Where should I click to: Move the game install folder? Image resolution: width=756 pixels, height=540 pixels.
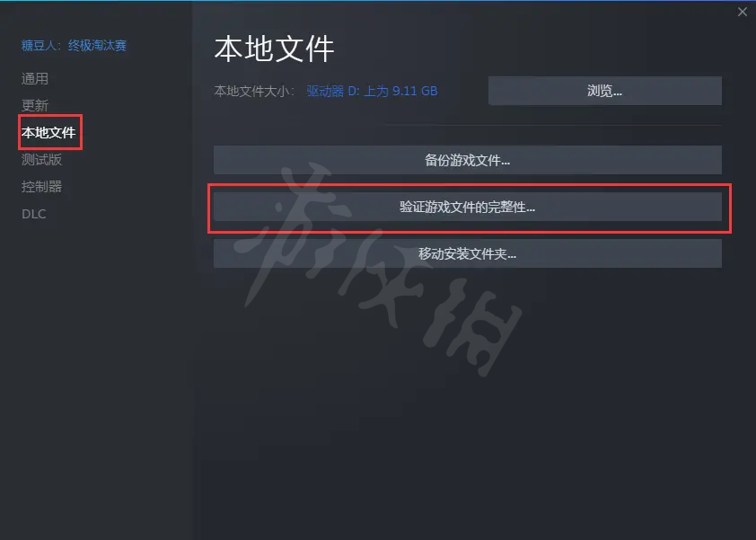[467, 253]
